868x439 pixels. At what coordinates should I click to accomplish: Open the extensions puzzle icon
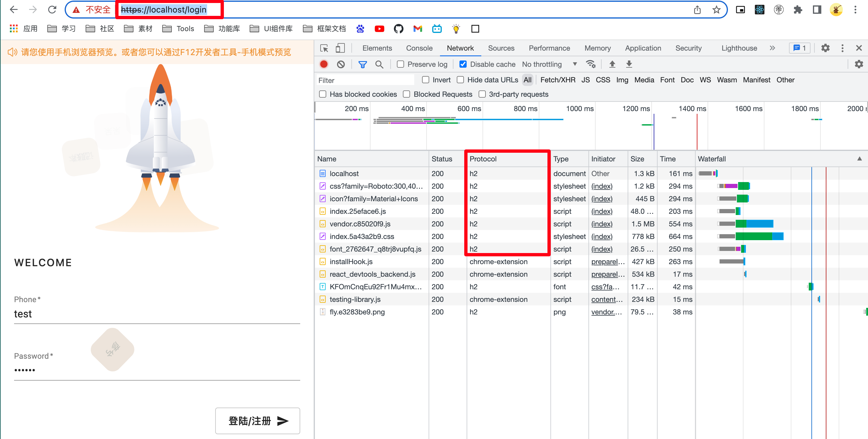pos(798,10)
